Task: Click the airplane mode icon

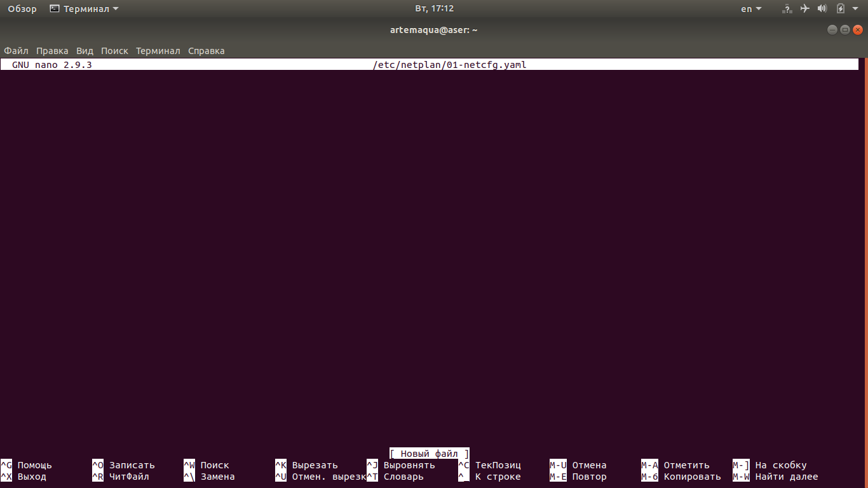Action: tap(805, 9)
